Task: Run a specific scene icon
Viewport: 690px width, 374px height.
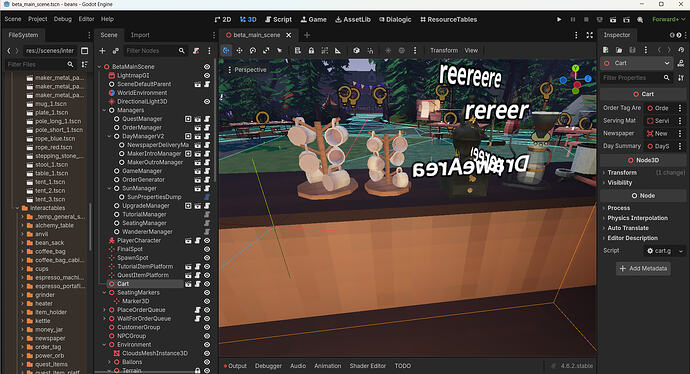Action: 627,19
